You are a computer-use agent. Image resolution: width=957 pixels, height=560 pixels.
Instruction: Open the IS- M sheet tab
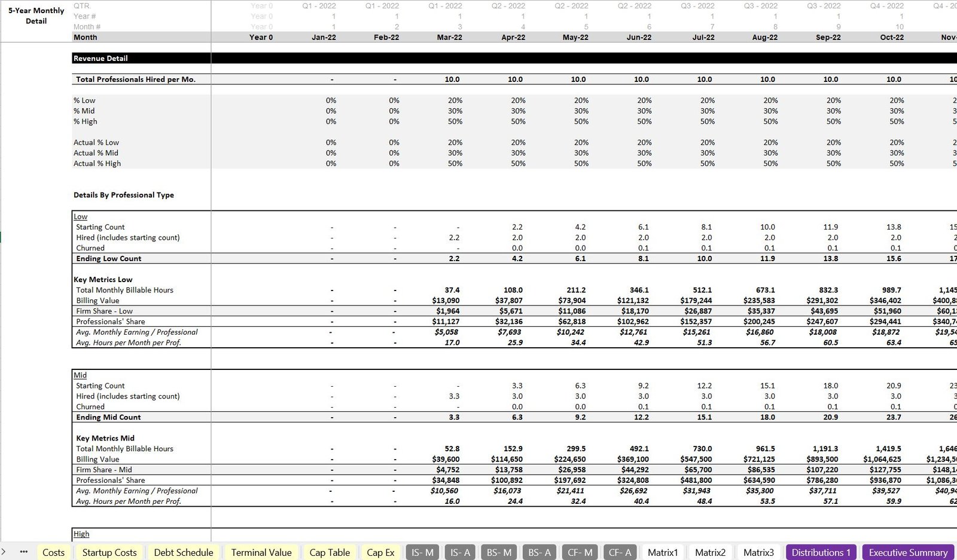[x=422, y=553]
